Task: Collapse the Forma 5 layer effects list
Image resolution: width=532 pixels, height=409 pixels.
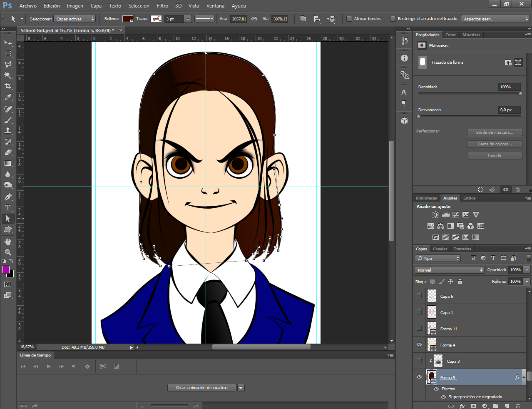Action: click(524, 377)
